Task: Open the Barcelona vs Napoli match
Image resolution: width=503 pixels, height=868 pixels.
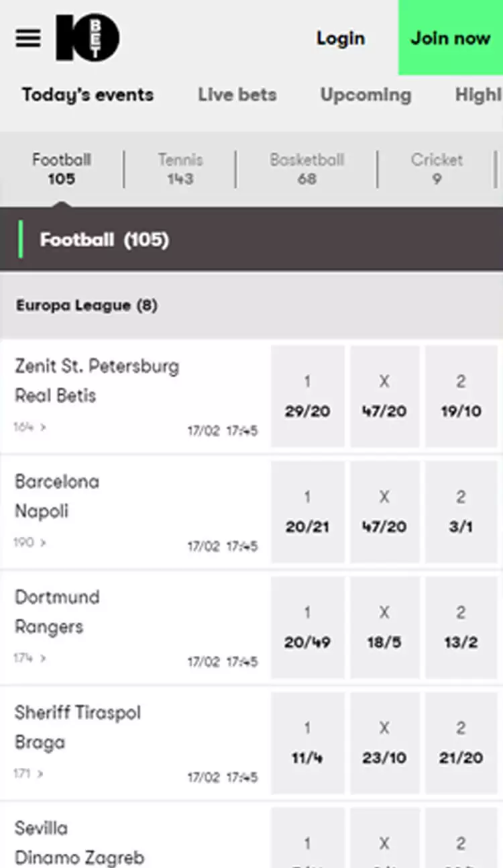Action: tap(57, 496)
